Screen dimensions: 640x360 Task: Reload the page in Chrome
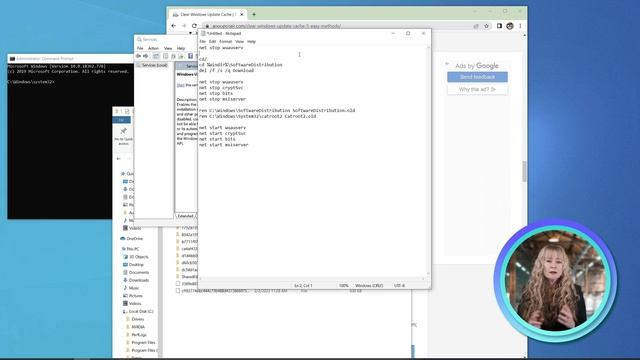coord(194,26)
